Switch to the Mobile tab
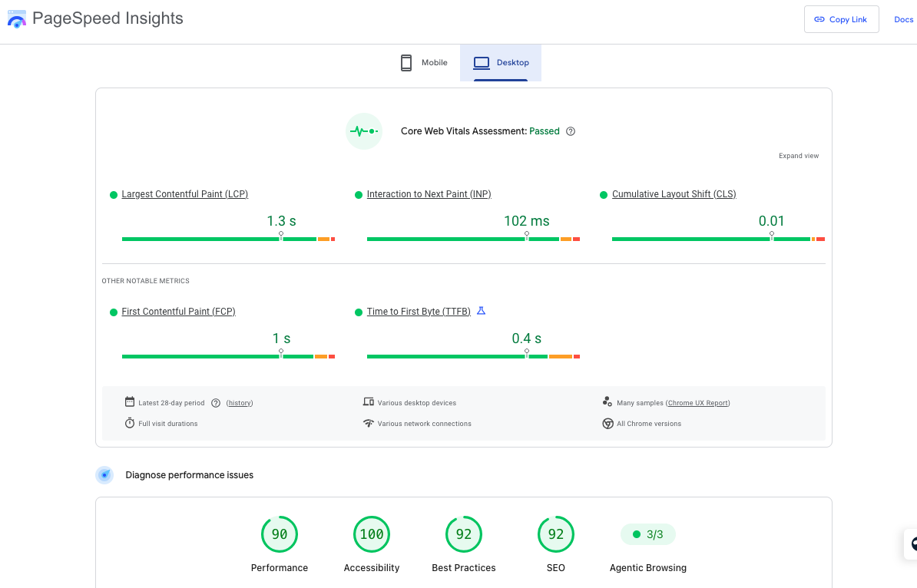The height and width of the screenshot is (588, 917). 424,62
